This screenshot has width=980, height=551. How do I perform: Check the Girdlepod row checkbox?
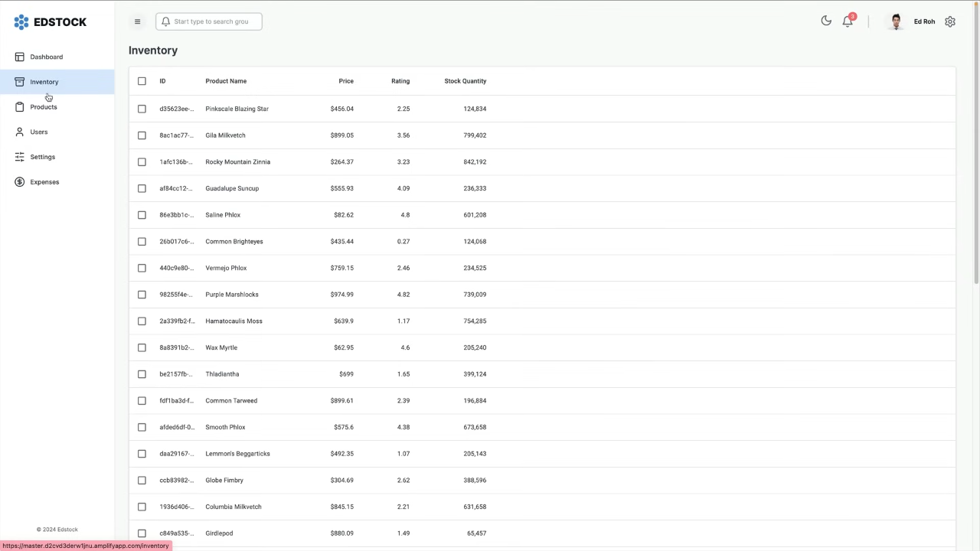pyautogui.click(x=142, y=533)
